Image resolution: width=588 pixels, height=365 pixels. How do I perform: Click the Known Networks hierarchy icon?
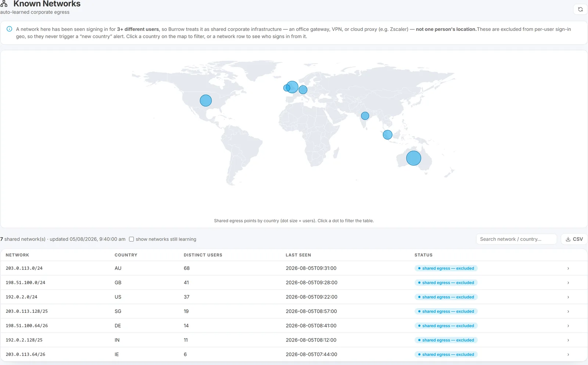4,4
